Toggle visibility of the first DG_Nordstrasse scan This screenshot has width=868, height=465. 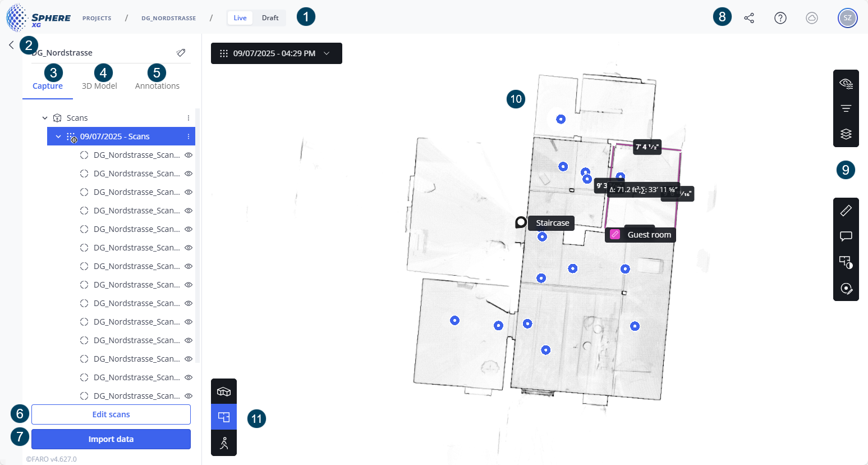coord(189,155)
